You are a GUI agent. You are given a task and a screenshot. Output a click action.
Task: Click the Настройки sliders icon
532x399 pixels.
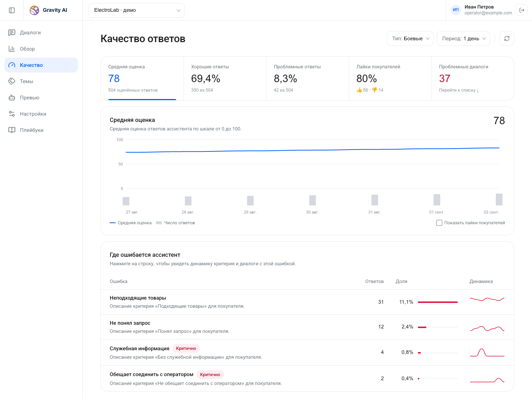(x=12, y=114)
